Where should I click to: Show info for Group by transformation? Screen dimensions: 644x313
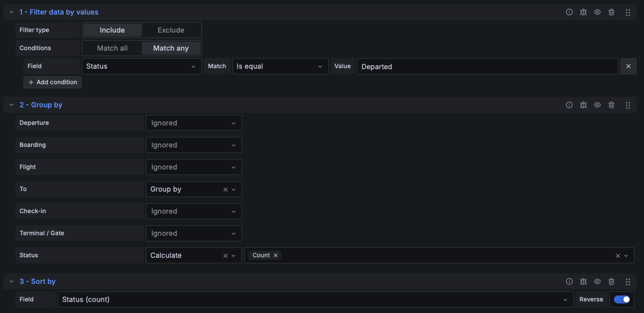[x=569, y=105]
